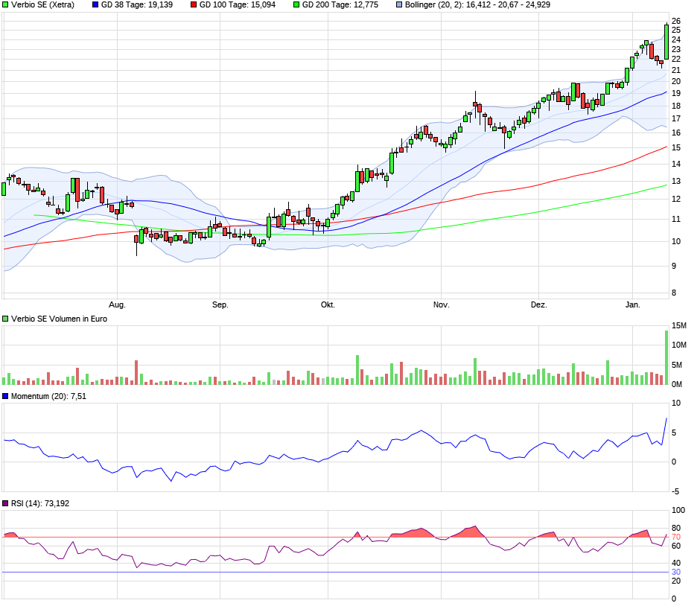This screenshot has width=700, height=606.
Task: Click the red GD 100 Tage legend swatch
Action: [x=194, y=4]
